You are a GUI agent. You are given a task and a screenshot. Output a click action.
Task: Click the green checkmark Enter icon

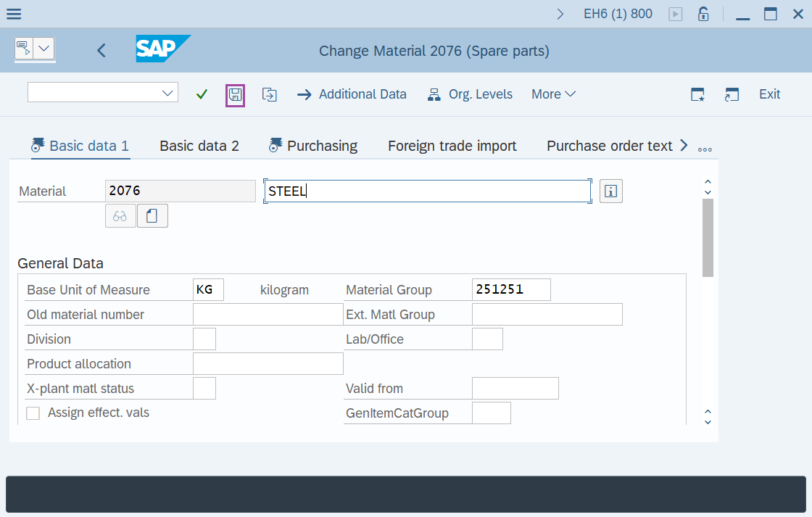[202, 94]
